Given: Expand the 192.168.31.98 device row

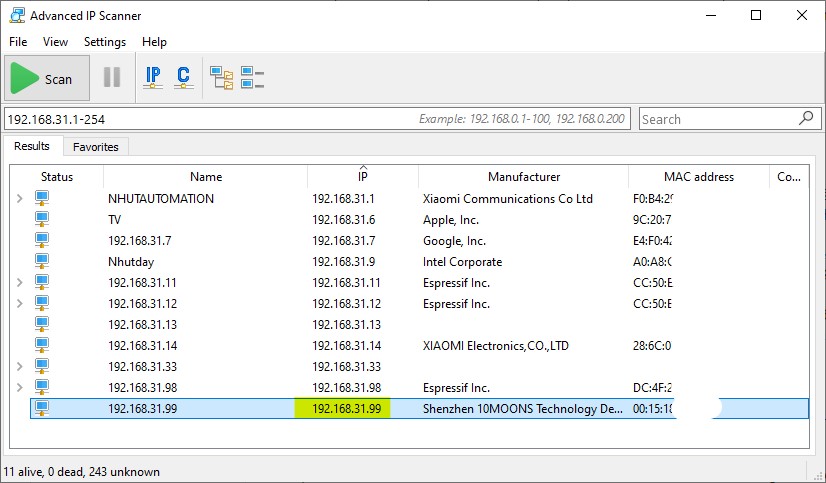Looking at the screenshot, I should pos(19,388).
